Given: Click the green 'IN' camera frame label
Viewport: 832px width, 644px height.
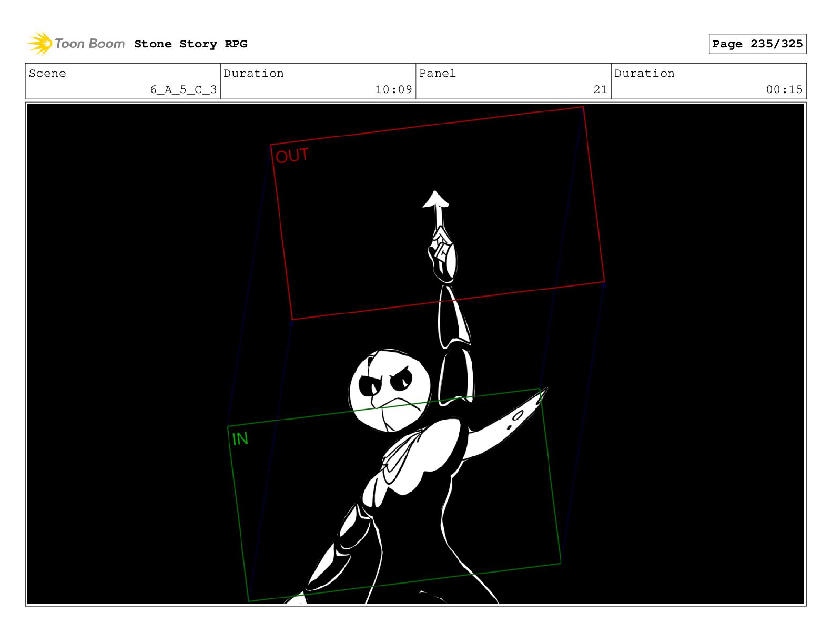Looking at the screenshot, I should tap(240, 438).
